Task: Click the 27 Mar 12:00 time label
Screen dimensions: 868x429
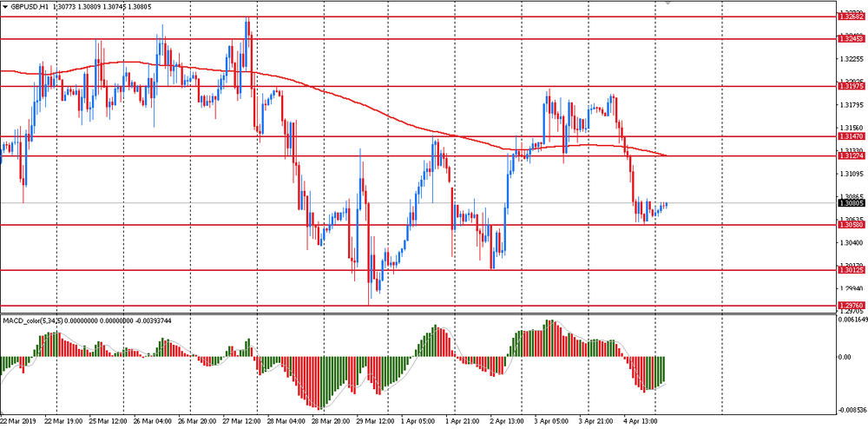Action: point(242,421)
